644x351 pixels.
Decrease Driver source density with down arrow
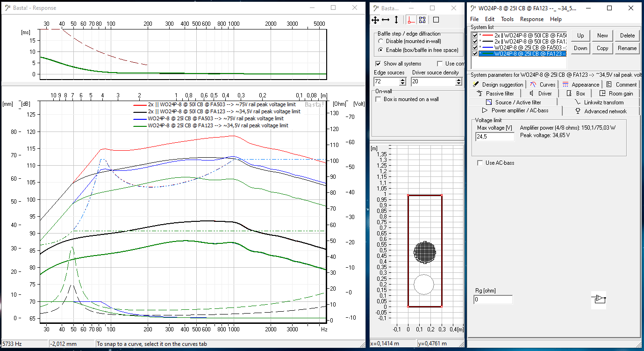pos(459,83)
